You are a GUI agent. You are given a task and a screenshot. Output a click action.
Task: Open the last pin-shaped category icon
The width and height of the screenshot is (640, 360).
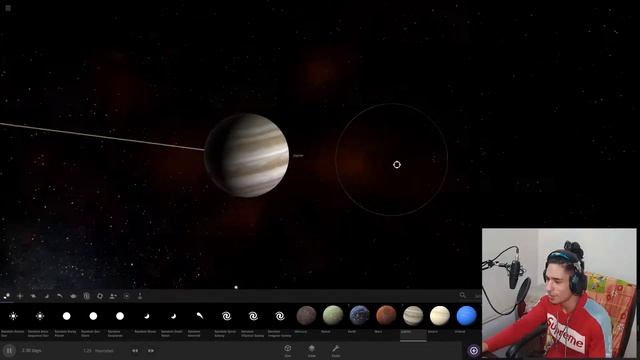pos(140,296)
